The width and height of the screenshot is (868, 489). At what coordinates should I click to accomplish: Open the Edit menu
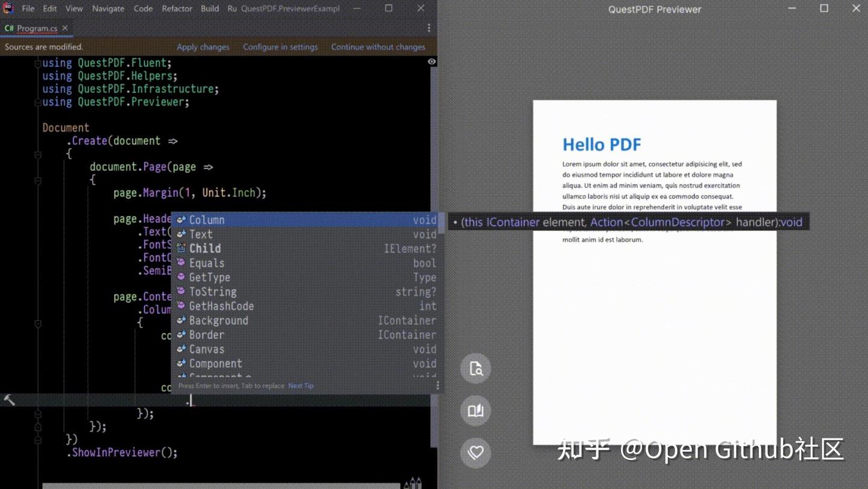pos(50,9)
